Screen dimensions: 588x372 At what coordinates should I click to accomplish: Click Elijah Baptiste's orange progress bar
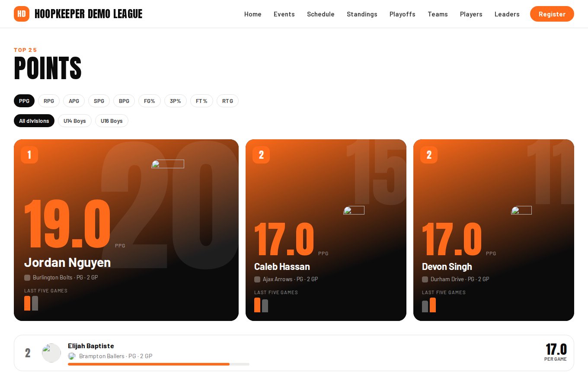pos(149,364)
